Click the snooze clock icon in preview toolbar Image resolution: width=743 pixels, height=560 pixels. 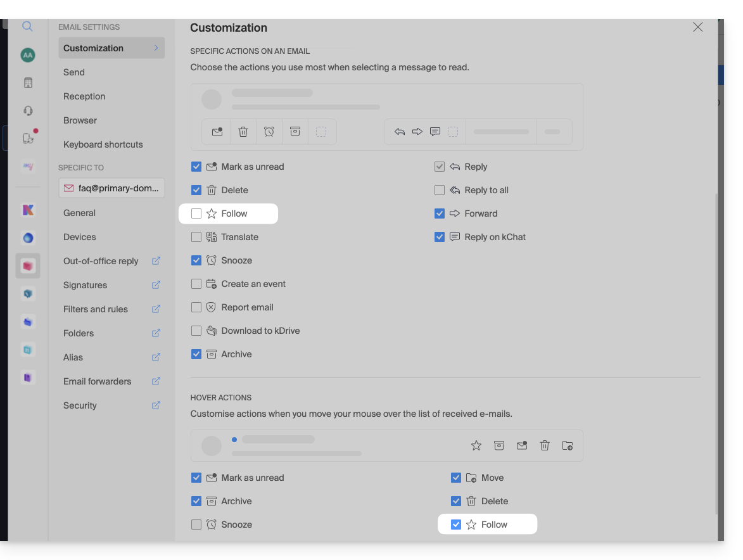(269, 132)
